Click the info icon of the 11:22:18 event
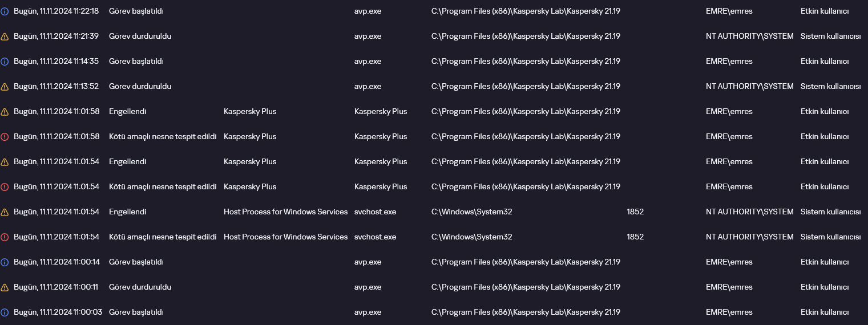868x325 pixels. tap(5, 11)
